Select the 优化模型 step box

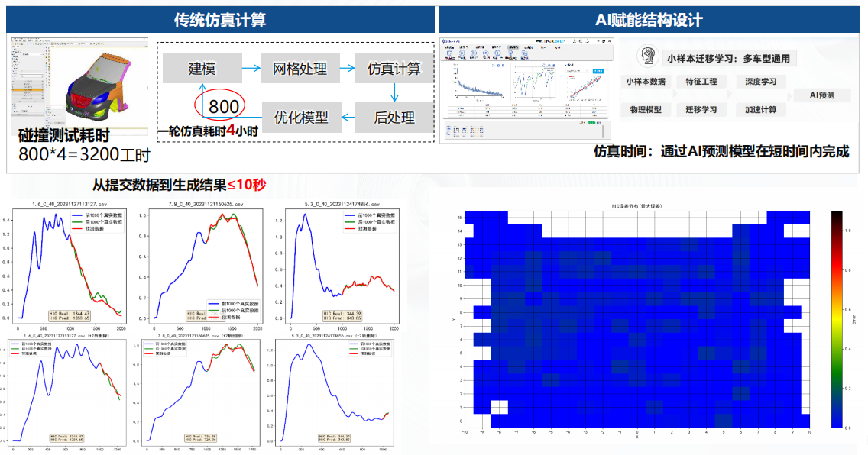(300, 117)
